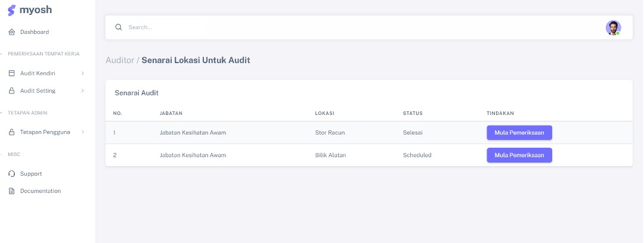This screenshot has width=644, height=243.
Task: Click the Audit Kendiri calendar icon
Action: pos(11,73)
